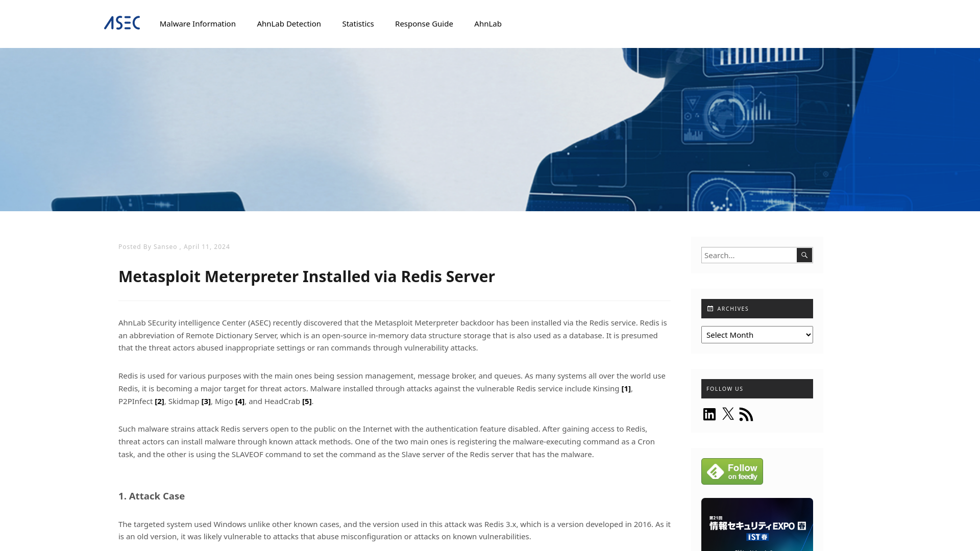Click the reference link [5] for HeadCrab

click(x=306, y=401)
